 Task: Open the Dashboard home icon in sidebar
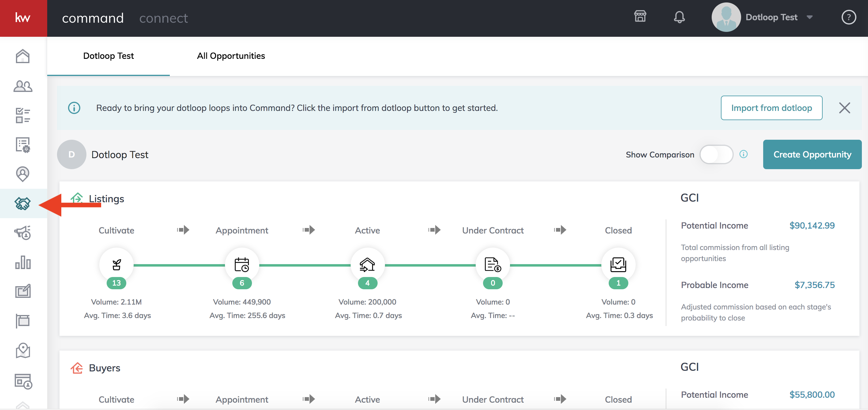[23, 56]
